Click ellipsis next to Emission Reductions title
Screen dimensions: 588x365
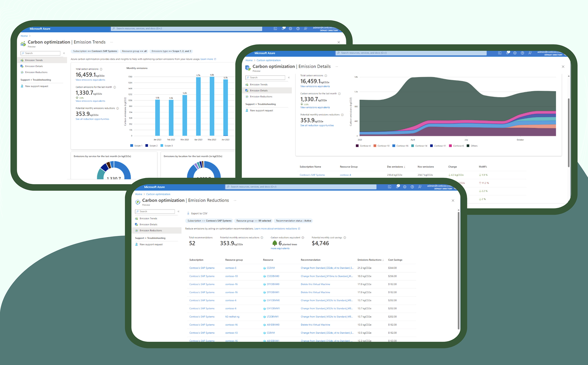(x=235, y=200)
